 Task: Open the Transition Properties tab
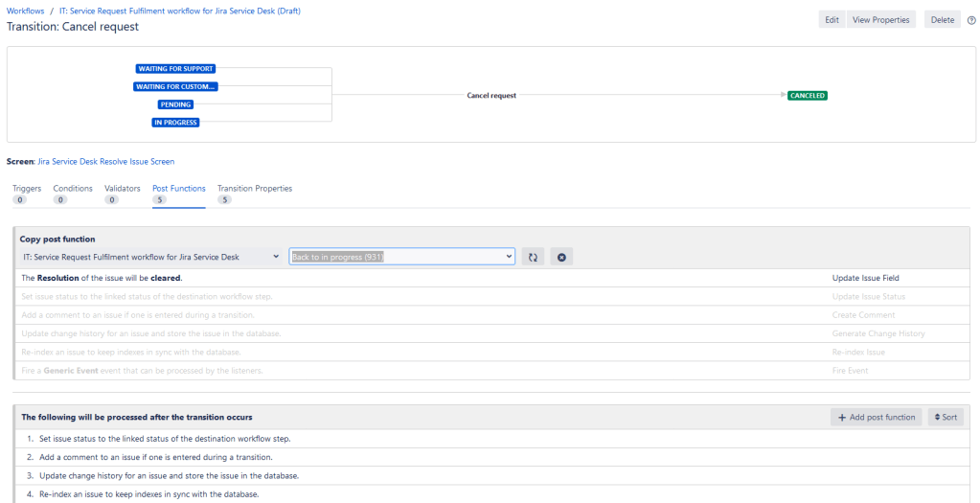pos(255,189)
